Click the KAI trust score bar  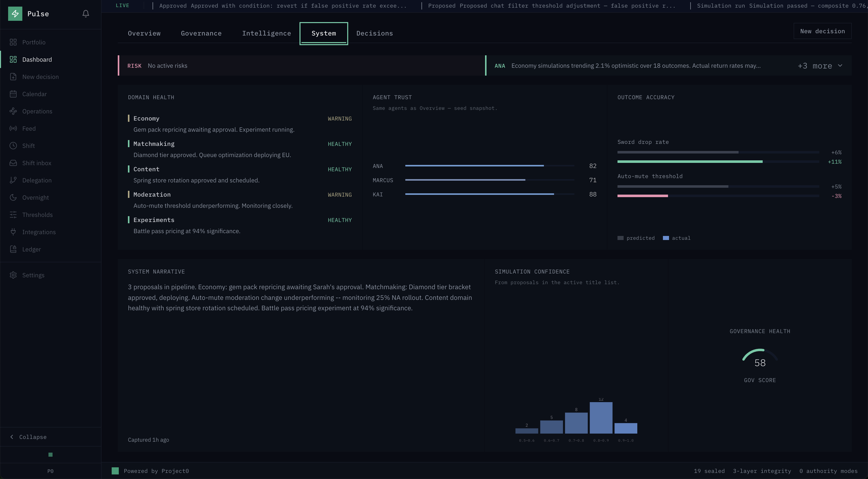point(489,194)
